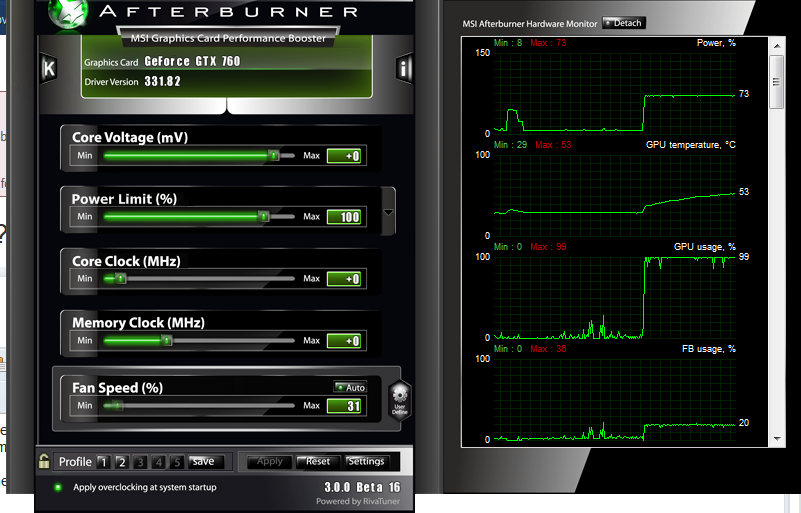Click the Memory Clock (MHz) label
The width and height of the screenshot is (801, 513).
[138, 323]
